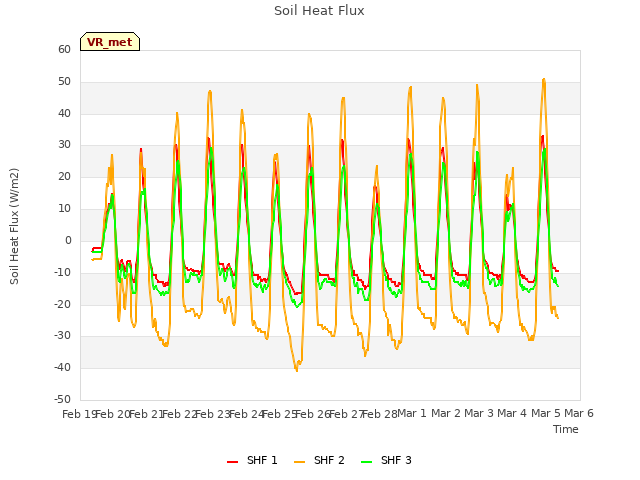
Task: Click the Mar 1 x-axis label
Action: click(x=412, y=413)
